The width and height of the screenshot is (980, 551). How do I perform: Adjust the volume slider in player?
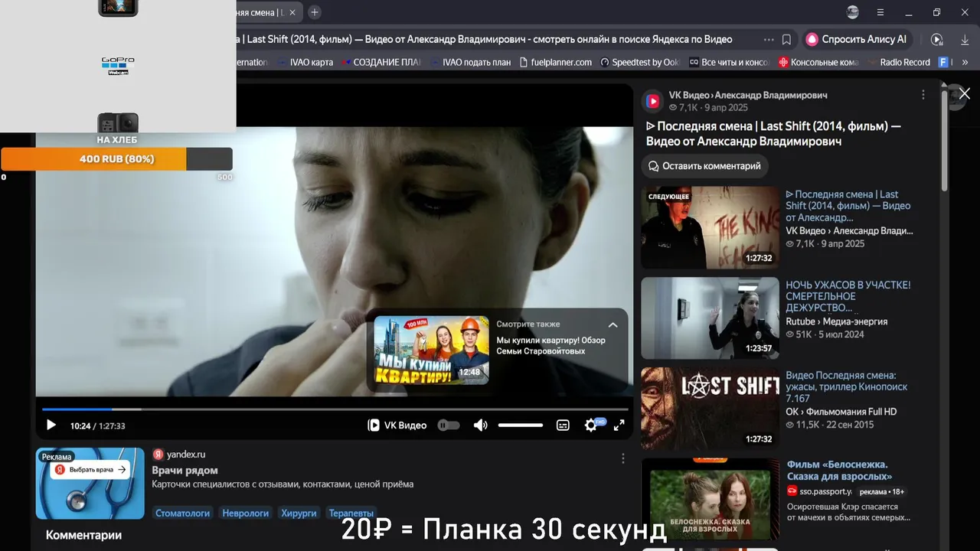[521, 425]
